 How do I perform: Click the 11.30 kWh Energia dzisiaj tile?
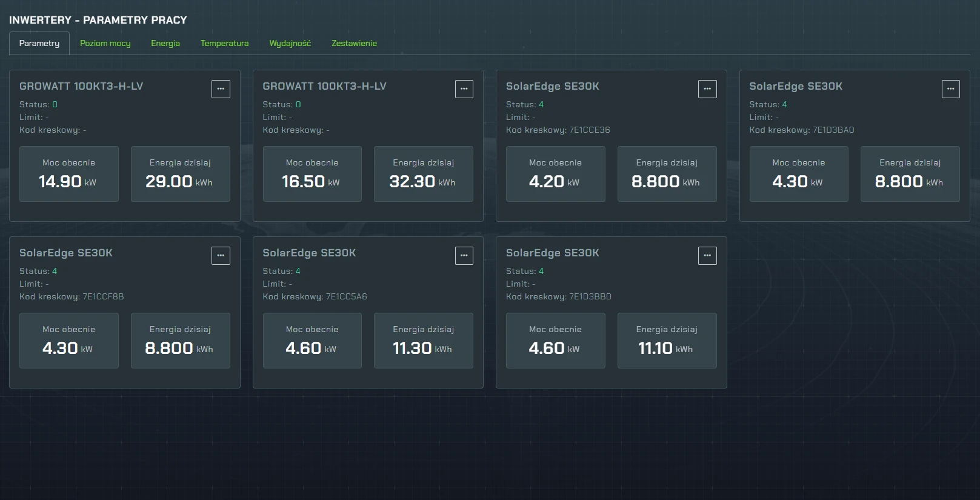coord(424,341)
